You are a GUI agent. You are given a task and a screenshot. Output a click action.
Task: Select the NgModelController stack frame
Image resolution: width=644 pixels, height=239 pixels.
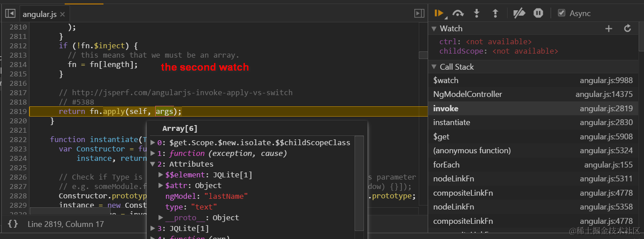coord(533,94)
